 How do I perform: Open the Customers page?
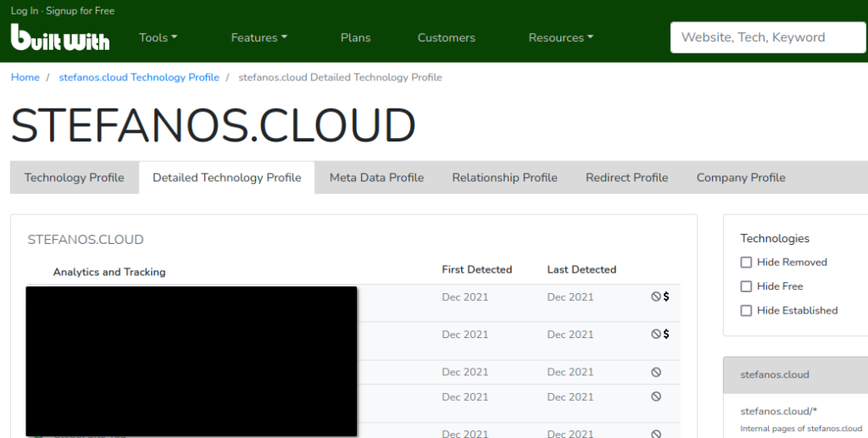click(x=446, y=37)
